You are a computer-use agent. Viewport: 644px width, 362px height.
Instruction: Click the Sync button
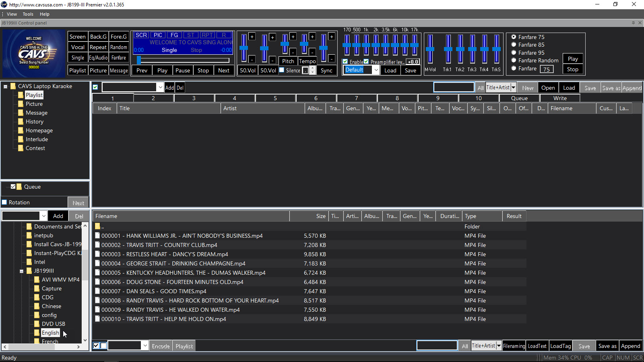tap(326, 70)
